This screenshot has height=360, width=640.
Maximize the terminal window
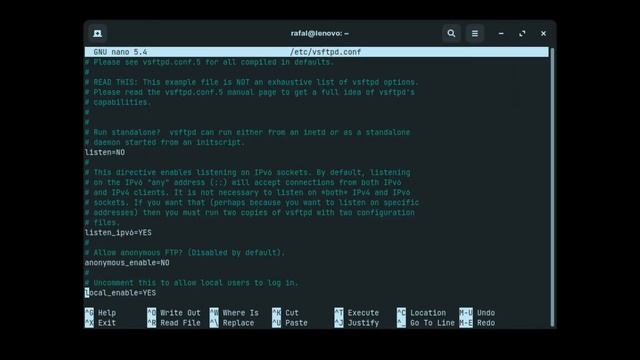point(522,33)
